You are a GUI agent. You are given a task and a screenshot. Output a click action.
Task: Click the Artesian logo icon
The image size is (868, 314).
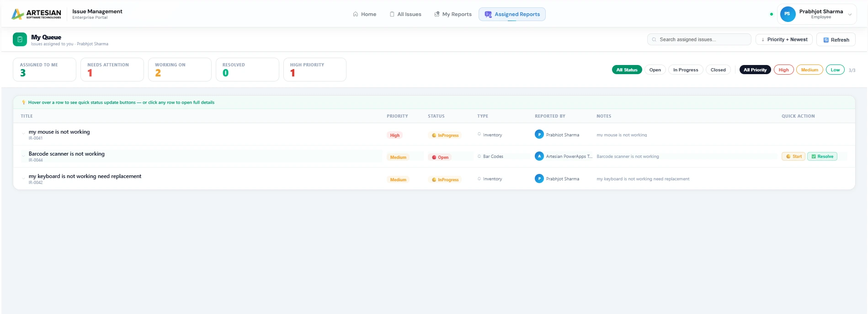(x=17, y=14)
